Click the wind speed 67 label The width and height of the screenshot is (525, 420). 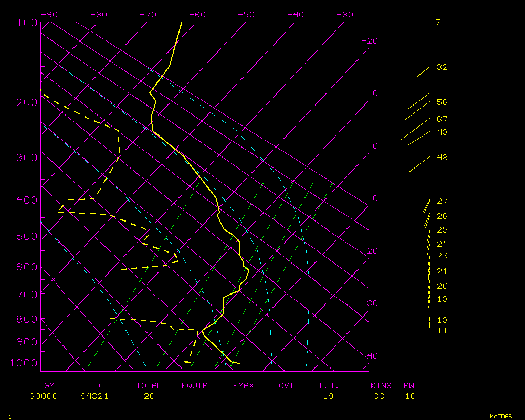[442, 119]
